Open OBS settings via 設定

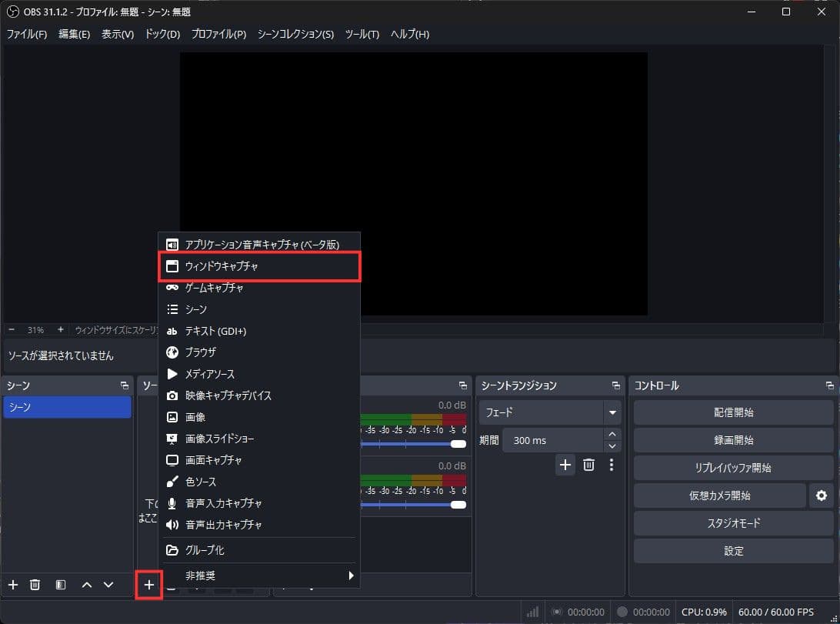tap(733, 551)
